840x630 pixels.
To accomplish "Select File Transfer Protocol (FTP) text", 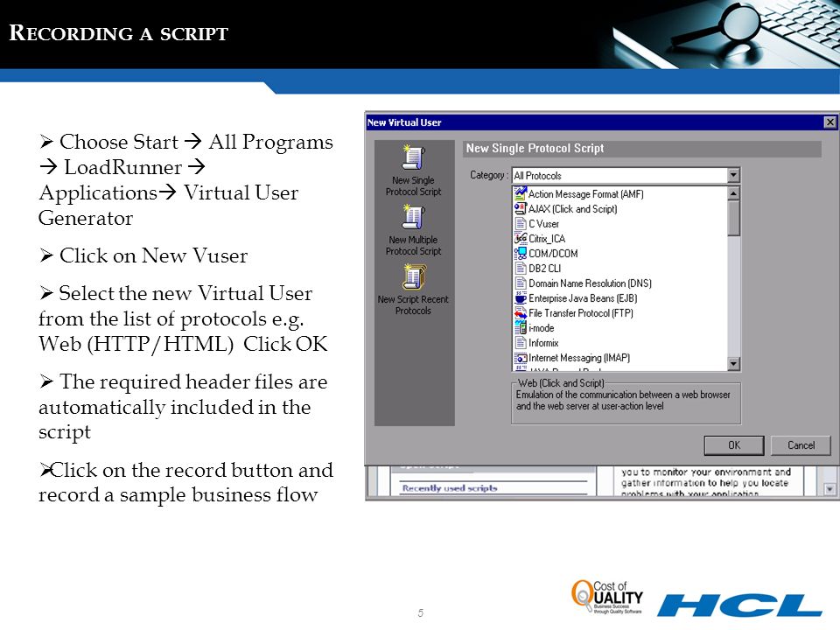I will coord(581,313).
